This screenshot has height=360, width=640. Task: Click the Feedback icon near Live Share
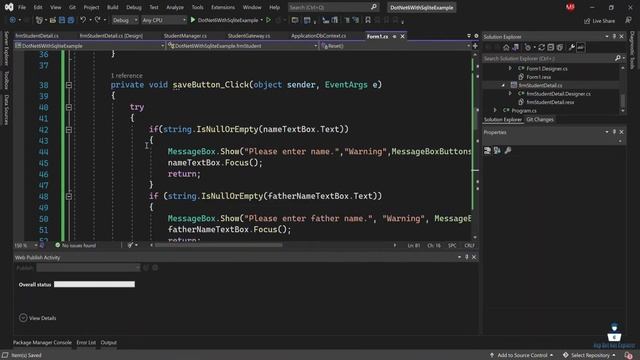(x=628, y=20)
